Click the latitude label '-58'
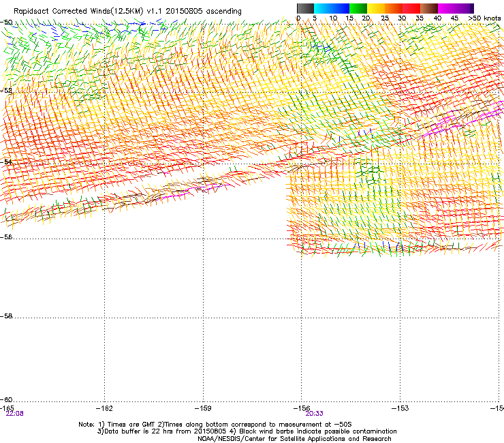The width and height of the screenshot is (504, 443). (x=6, y=316)
